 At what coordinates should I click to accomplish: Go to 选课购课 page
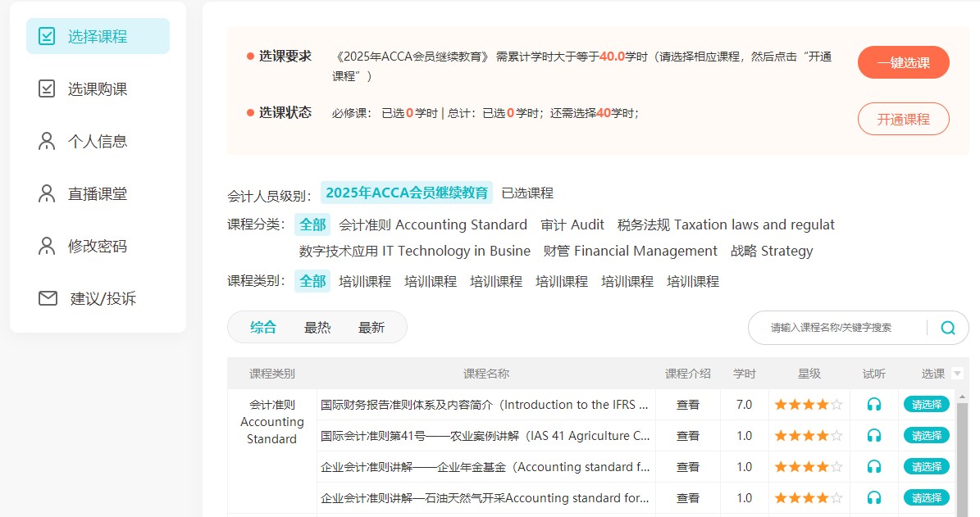pyautogui.click(x=98, y=88)
